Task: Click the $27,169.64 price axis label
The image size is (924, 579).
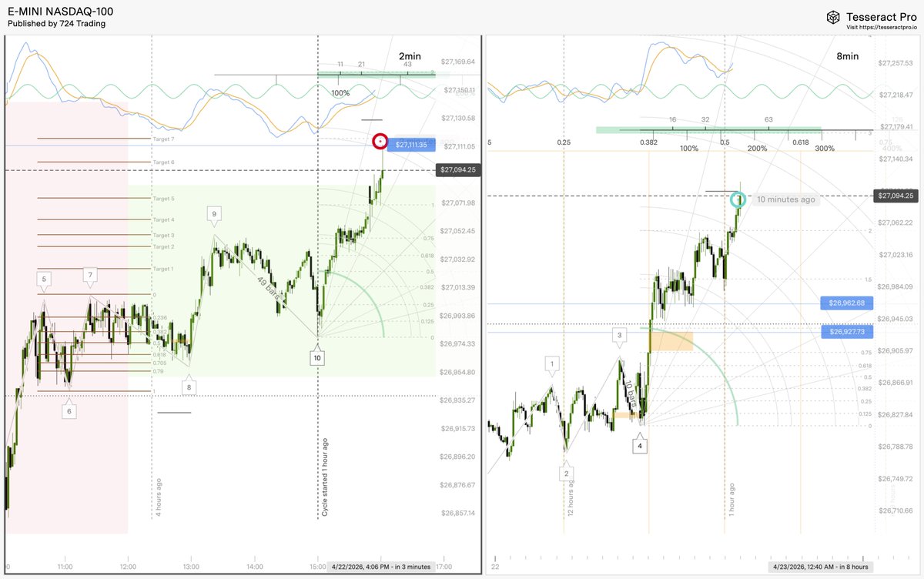Action: (x=458, y=62)
